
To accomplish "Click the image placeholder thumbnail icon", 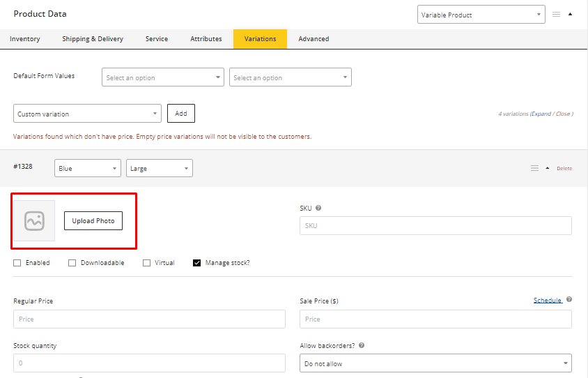I will click(x=34, y=221).
